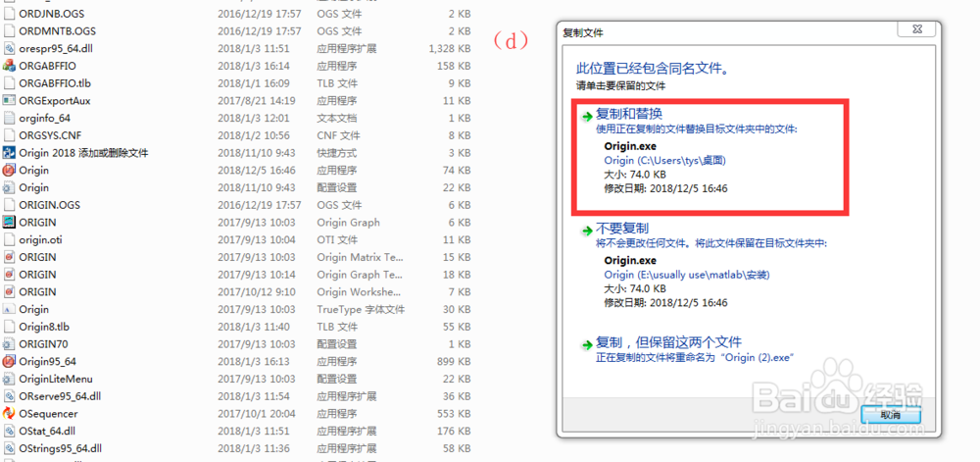Click the 文本文档 type cell
The width and height of the screenshot is (980, 462).
click(x=337, y=118)
